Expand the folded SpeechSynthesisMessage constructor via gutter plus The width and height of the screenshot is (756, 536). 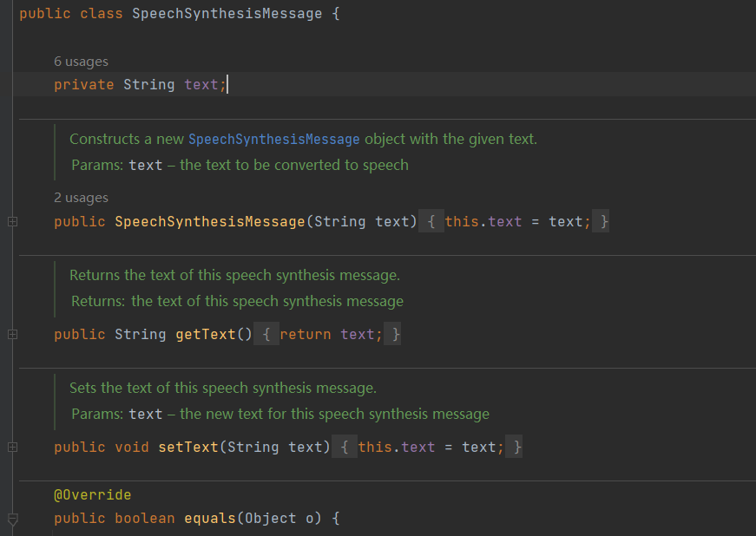point(13,221)
